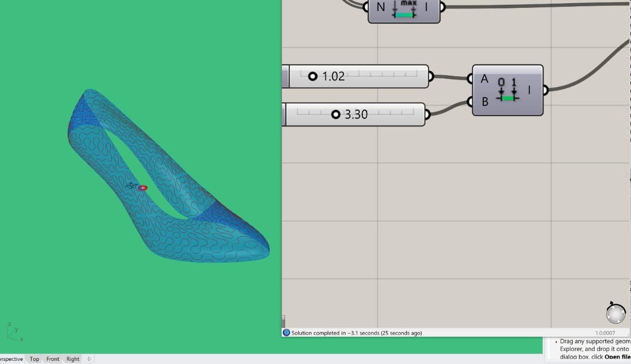Screen dimensions: 631x364
Task: Click the 1.02 slider value knob
Action: [313, 76]
